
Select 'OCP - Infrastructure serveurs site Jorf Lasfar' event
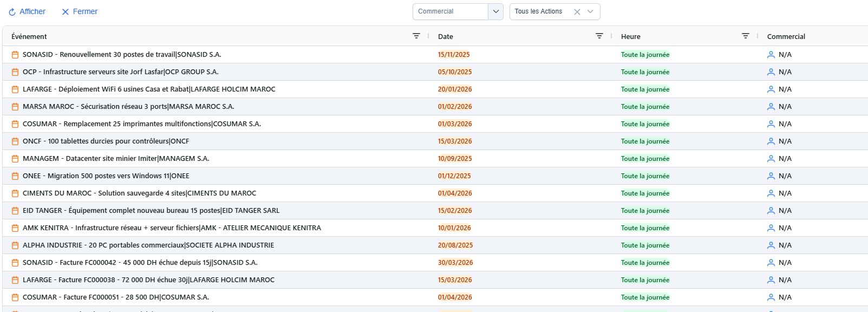[x=121, y=72]
